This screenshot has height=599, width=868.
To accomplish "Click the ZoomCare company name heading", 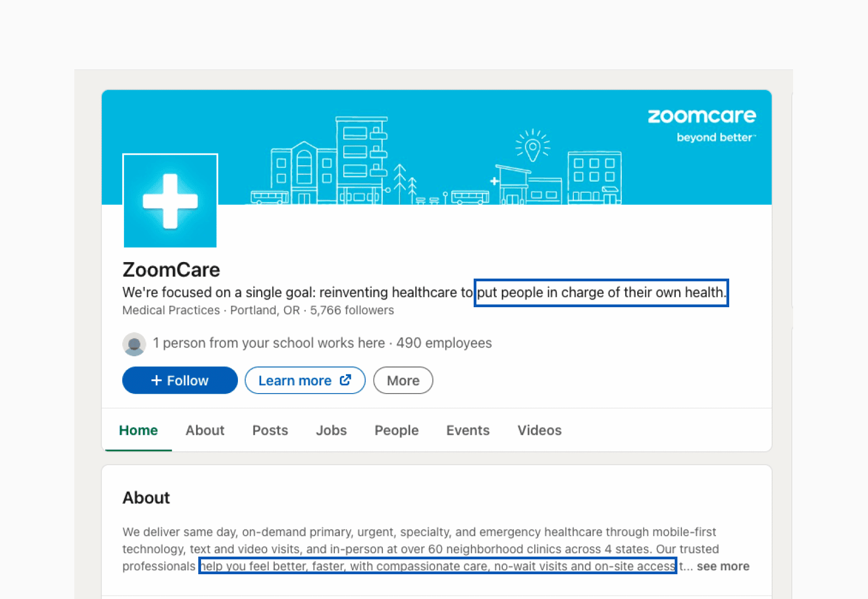I will tap(171, 270).
